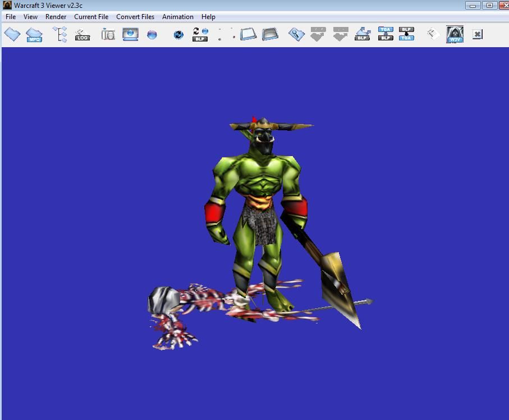The height and width of the screenshot is (420, 509).
Task: Click the monitor display icon
Action: pyautogui.click(x=131, y=34)
